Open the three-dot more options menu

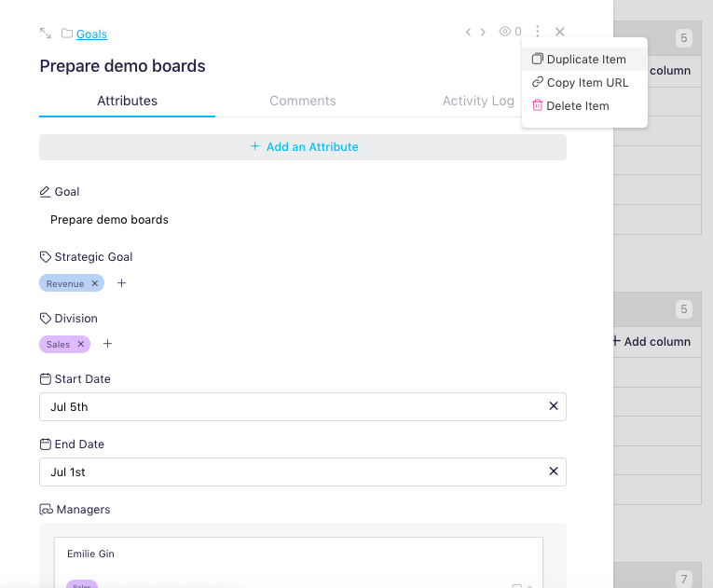[538, 32]
